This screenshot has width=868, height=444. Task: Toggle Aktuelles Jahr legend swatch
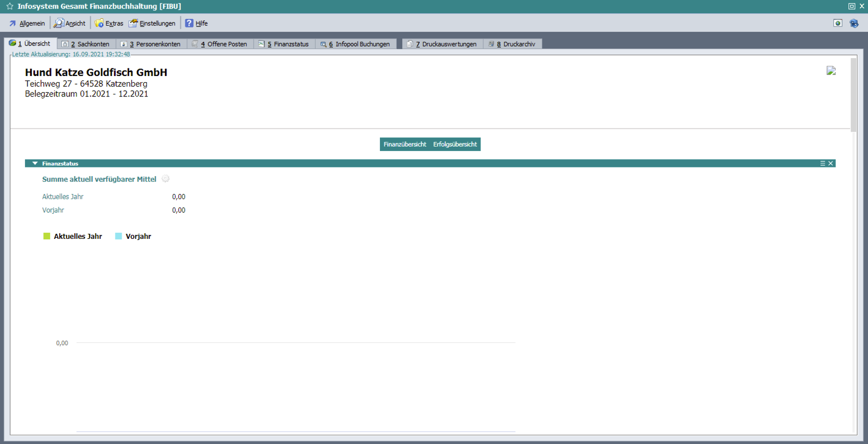point(47,236)
